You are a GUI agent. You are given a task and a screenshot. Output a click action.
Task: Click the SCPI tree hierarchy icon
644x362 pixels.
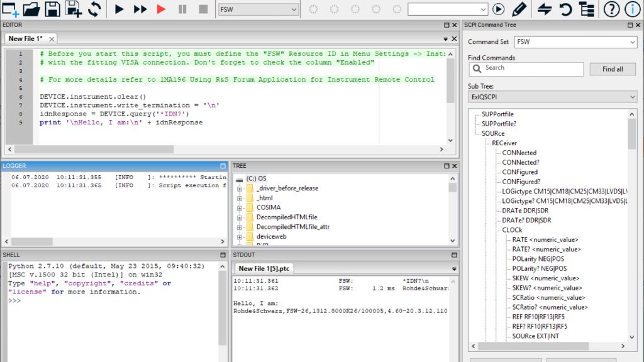587,9
